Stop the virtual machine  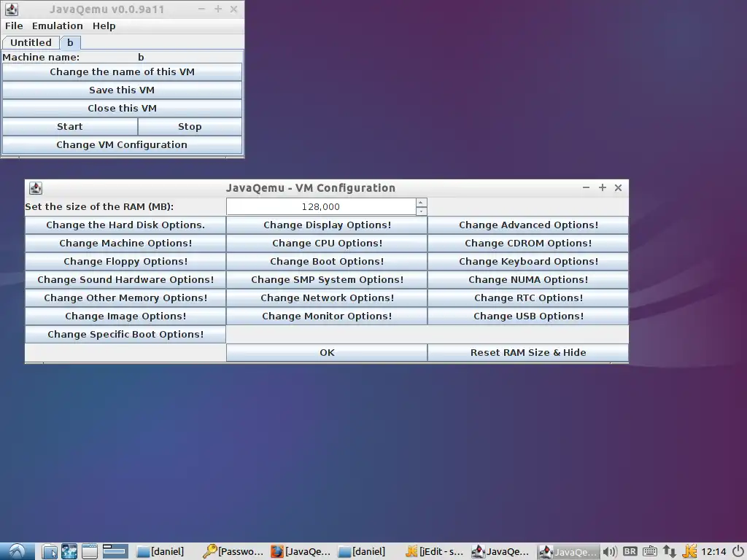click(190, 126)
